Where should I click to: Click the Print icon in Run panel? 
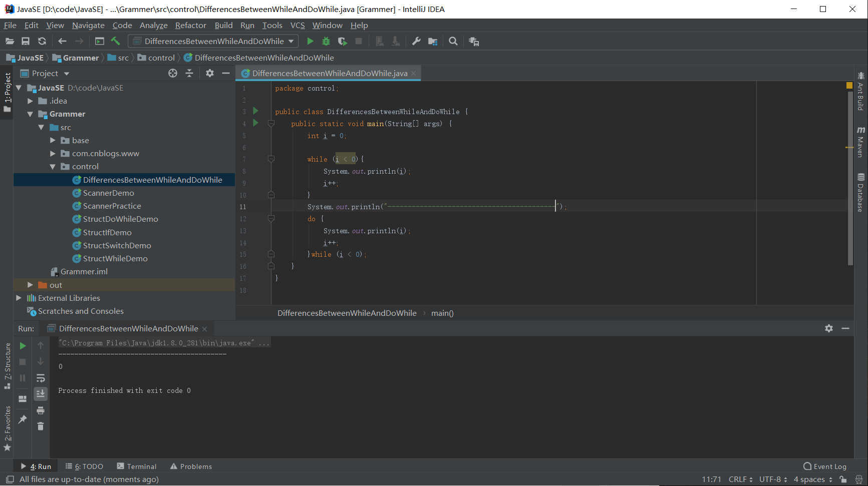point(41,410)
